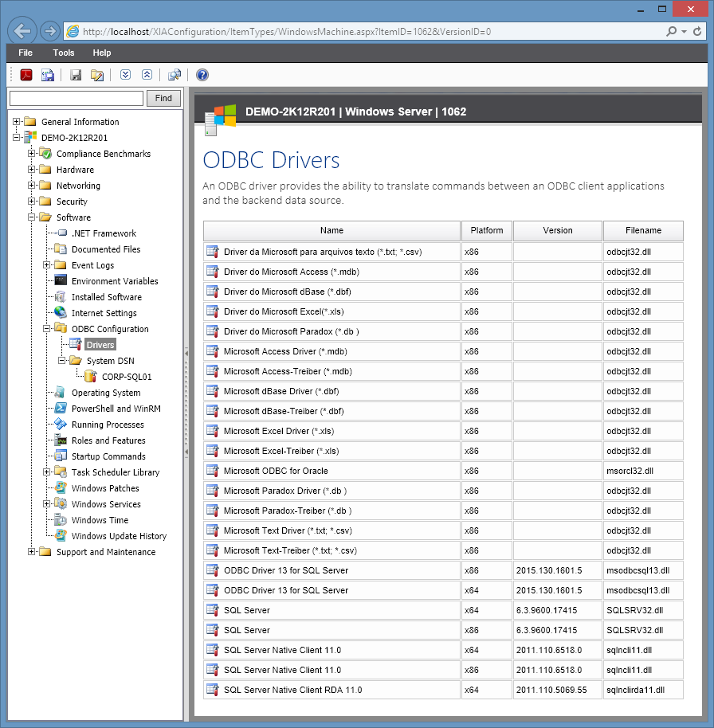Screen dimensions: 714x728
Task: Click the address bar search magnifier icon
Action: (671, 31)
